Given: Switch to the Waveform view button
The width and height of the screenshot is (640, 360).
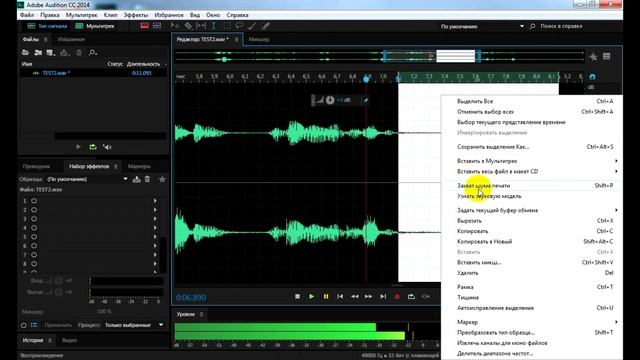Looking at the screenshot, I should (x=47, y=26).
